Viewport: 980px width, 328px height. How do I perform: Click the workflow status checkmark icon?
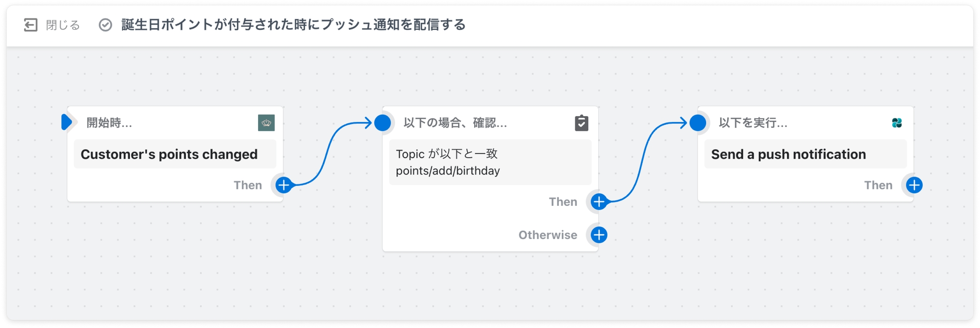point(105,25)
